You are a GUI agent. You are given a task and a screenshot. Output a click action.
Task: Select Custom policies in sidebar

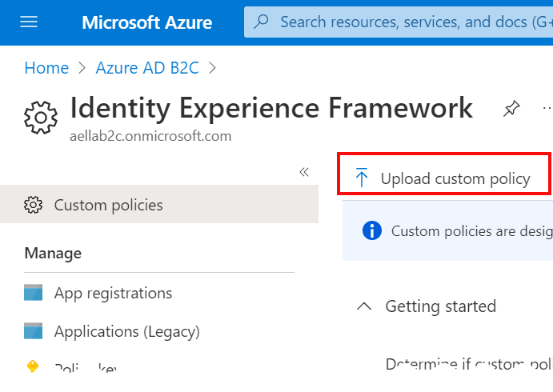point(108,206)
